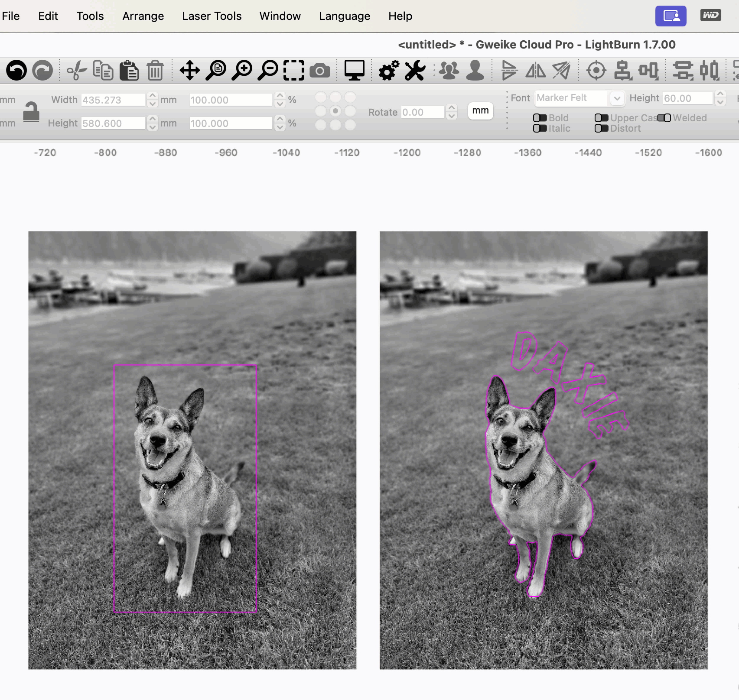Click the Undo arrow icon
The image size is (739, 700).
click(x=16, y=70)
